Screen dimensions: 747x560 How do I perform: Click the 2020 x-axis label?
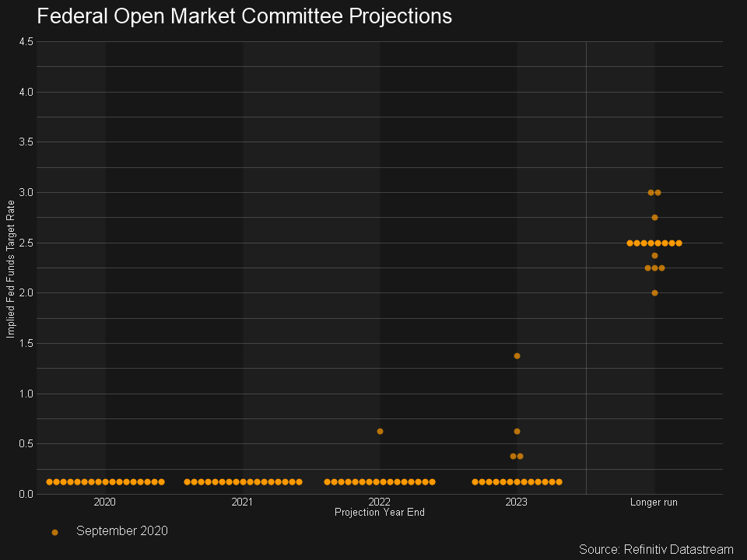coord(104,502)
